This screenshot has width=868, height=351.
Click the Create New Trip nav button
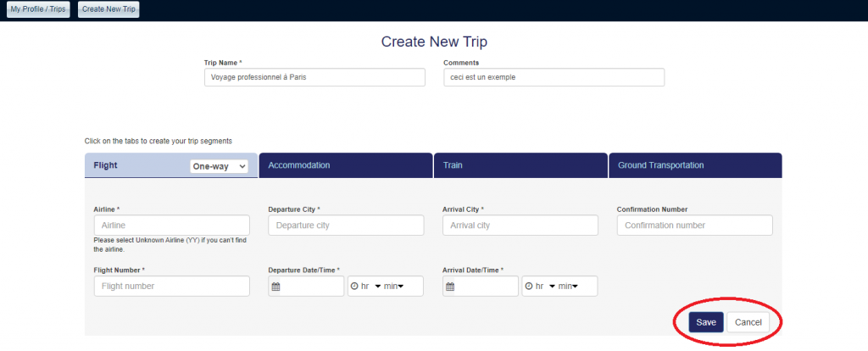108,9
